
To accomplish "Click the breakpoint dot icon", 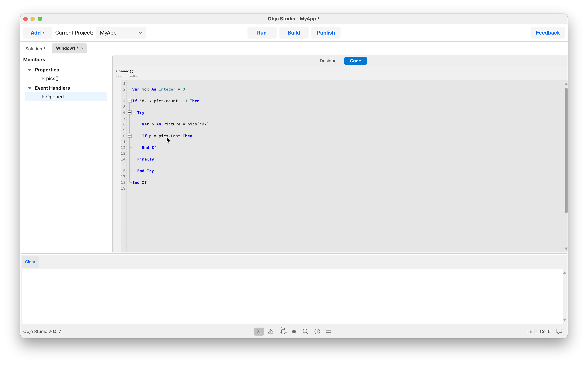I will point(294,331).
